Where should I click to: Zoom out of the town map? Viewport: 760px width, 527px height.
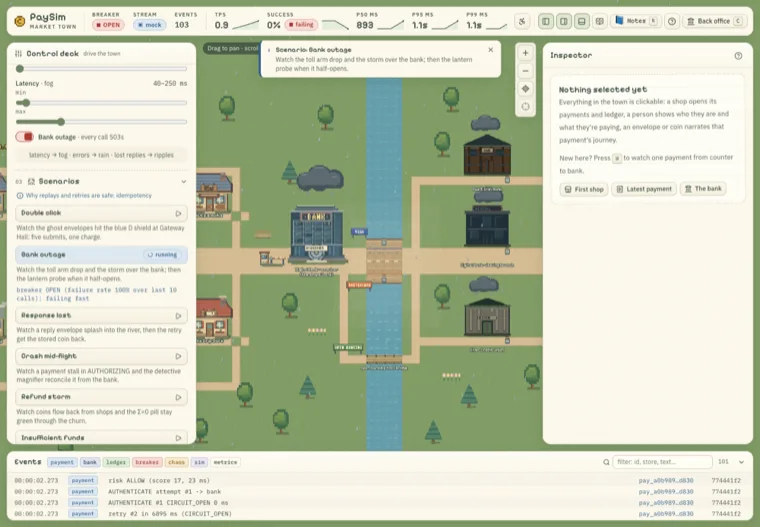click(x=525, y=71)
